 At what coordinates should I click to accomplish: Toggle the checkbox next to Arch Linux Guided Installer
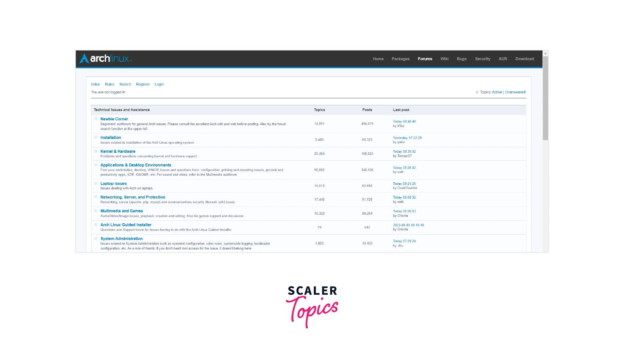click(96, 225)
